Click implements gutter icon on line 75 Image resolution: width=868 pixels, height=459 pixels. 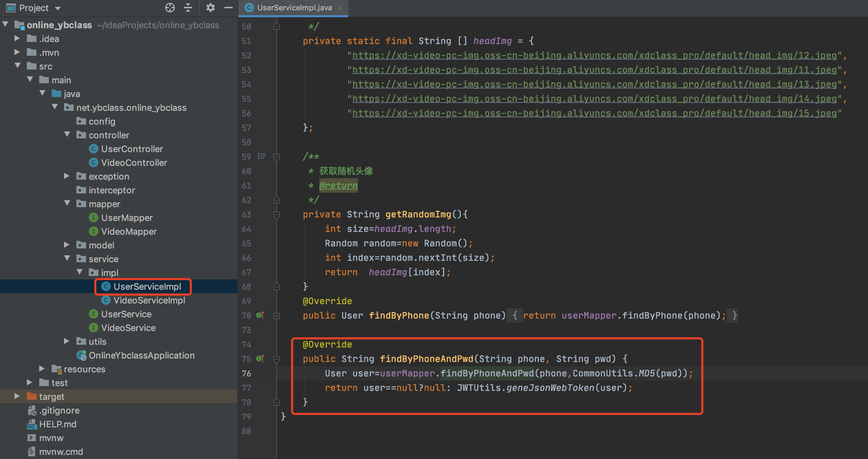(260, 359)
